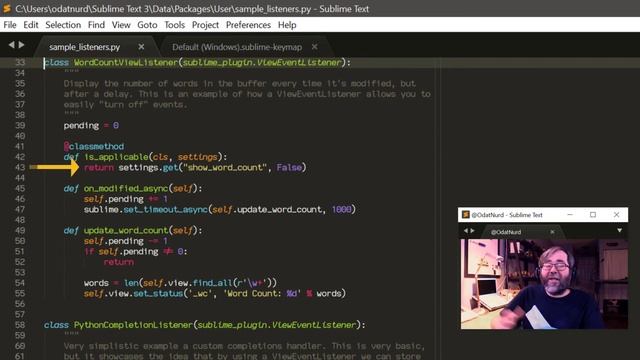This screenshot has width=640, height=360.
Task: Click is_applicable function name
Action: click(116, 157)
